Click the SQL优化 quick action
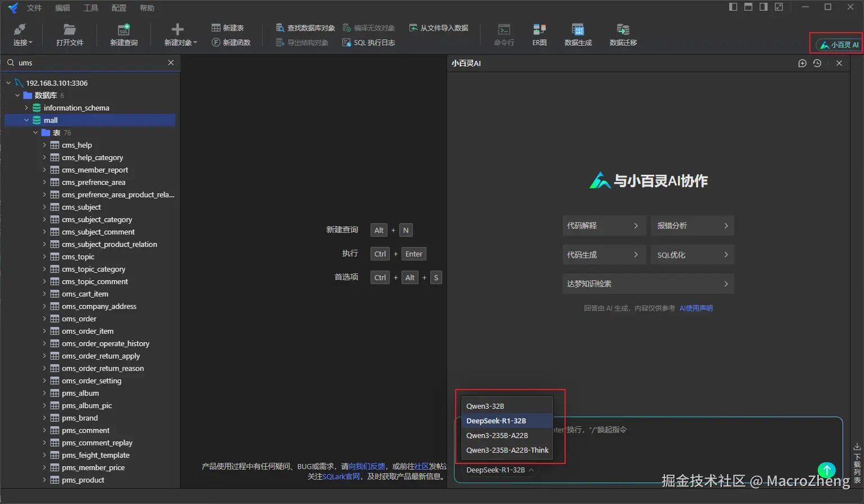Image resolution: width=864 pixels, height=504 pixels. tap(692, 255)
